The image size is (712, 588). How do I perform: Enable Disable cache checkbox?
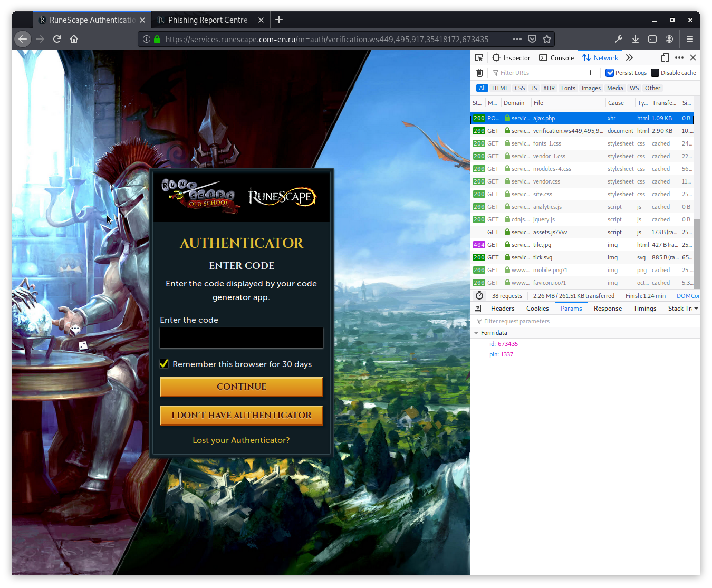click(655, 73)
